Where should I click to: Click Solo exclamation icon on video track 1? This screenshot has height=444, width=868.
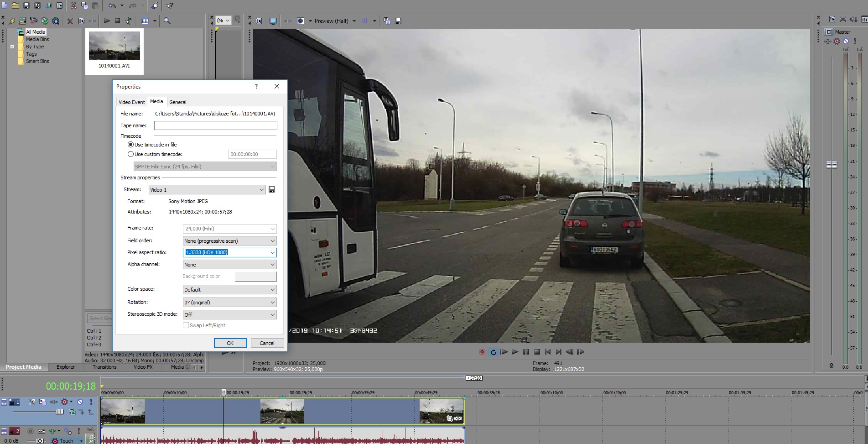[91, 402]
